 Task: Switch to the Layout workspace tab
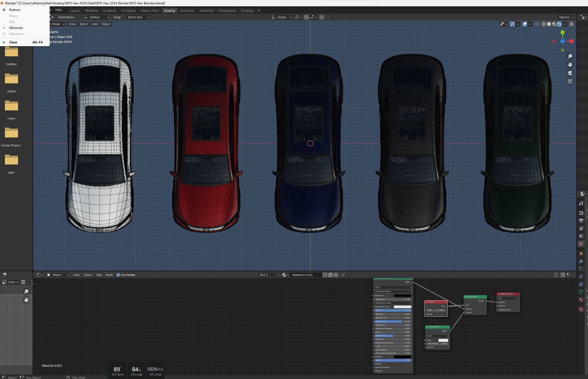tap(75, 11)
